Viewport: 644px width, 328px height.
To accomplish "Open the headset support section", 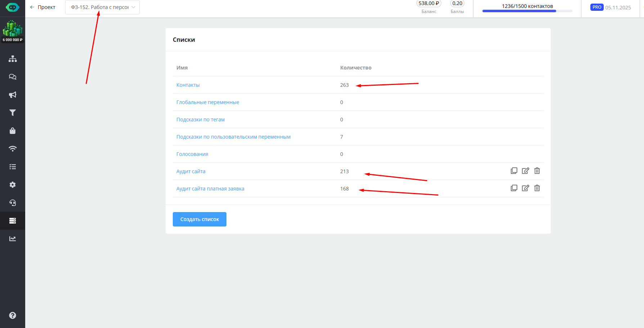I will click(x=13, y=203).
